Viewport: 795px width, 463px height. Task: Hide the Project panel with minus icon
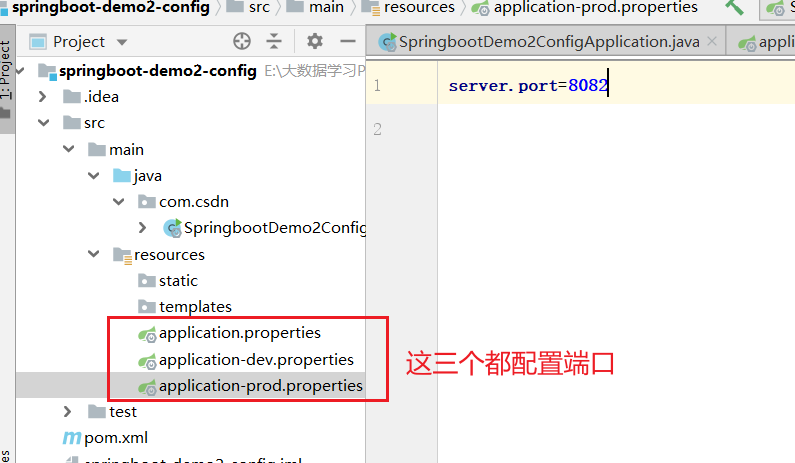pyautogui.click(x=348, y=41)
